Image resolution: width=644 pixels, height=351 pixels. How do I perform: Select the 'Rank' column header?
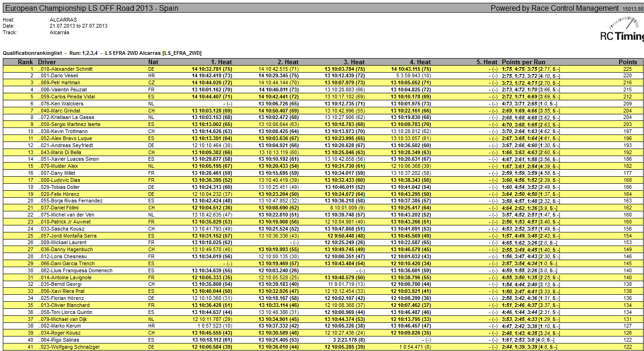pos(24,62)
